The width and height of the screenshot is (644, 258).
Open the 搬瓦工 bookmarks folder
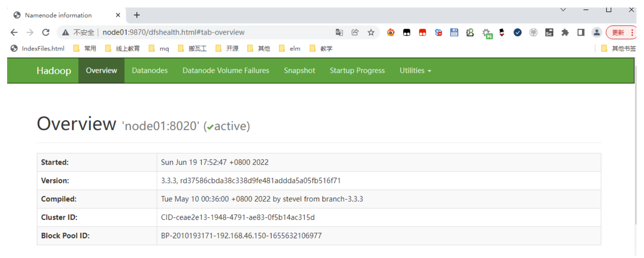click(192, 48)
